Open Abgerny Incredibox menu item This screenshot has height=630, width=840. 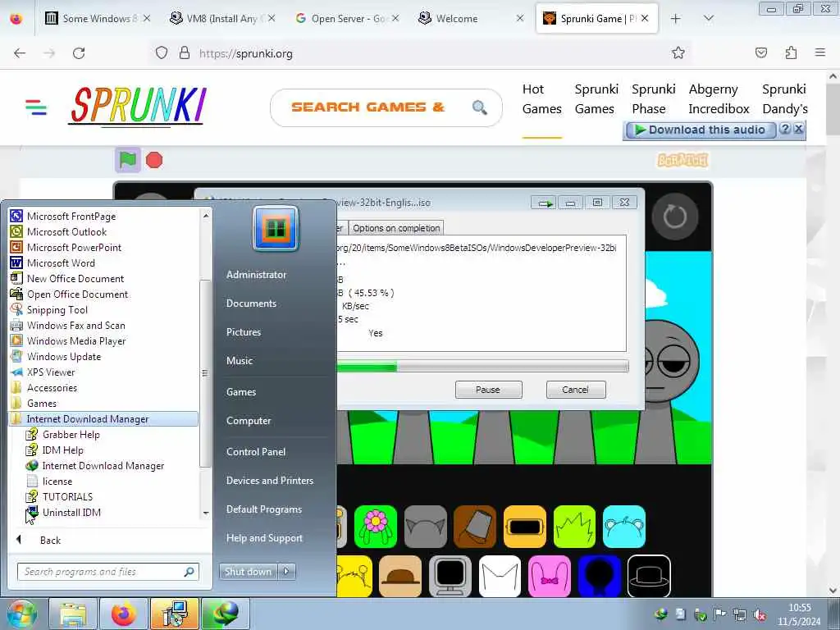click(x=719, y=99)
